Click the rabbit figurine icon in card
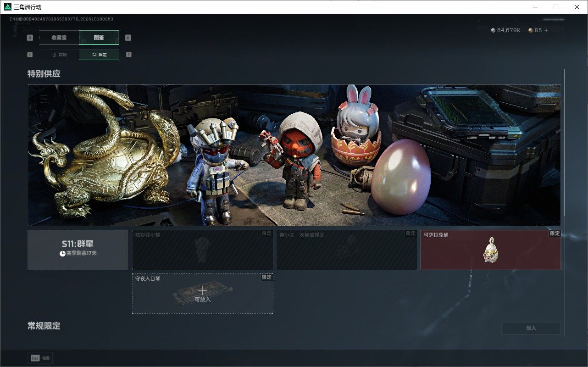 [x=491, y=250]
